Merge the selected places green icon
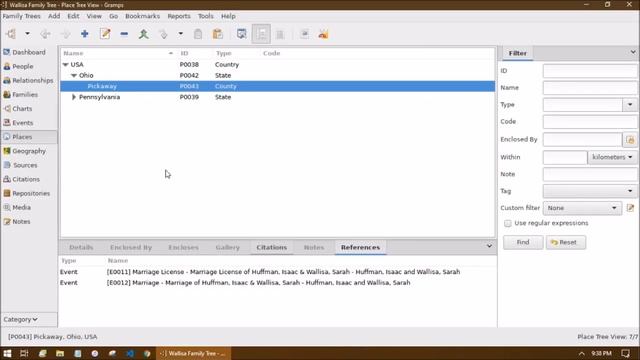 pos(143,34)
